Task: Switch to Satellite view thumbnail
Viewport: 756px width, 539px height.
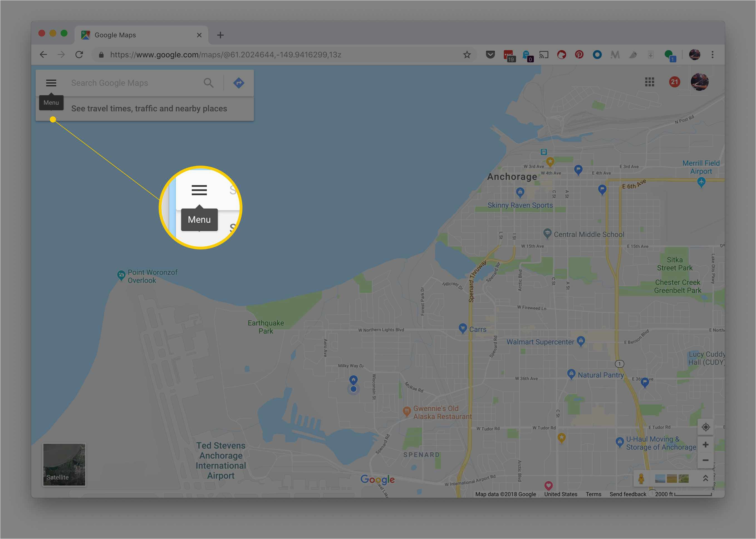Action: [x=64, y=465]
